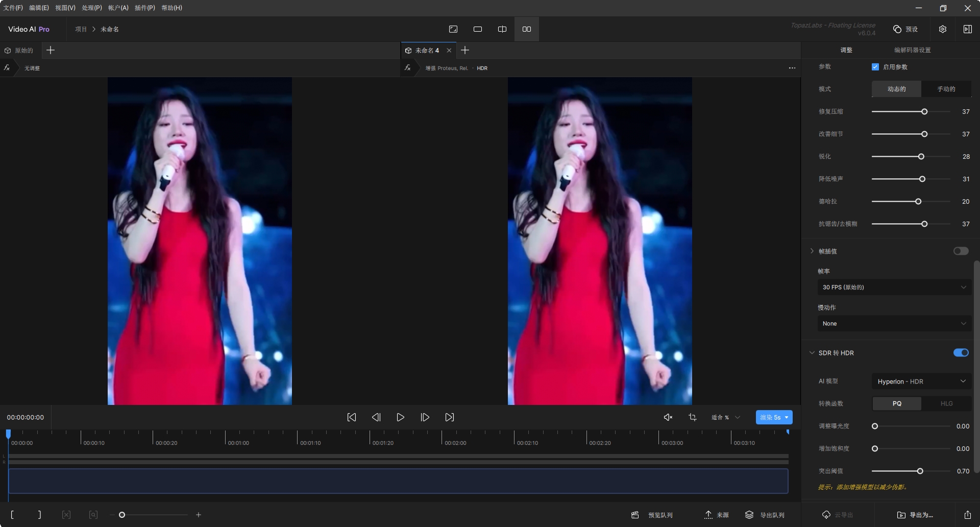
Task: Toggle right sidebar panel icon
Action: click(x=967, y=29)
